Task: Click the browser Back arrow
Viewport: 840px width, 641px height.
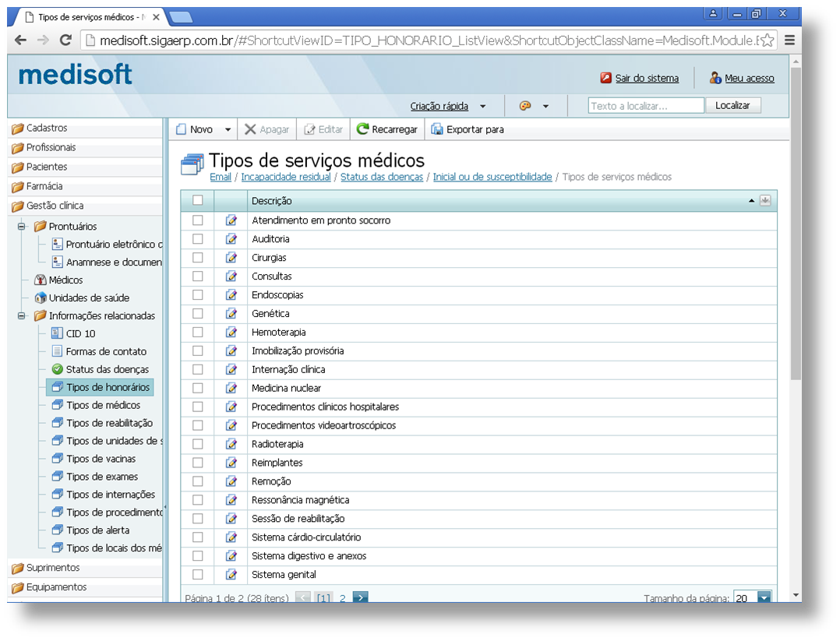Action: (20, 41)
